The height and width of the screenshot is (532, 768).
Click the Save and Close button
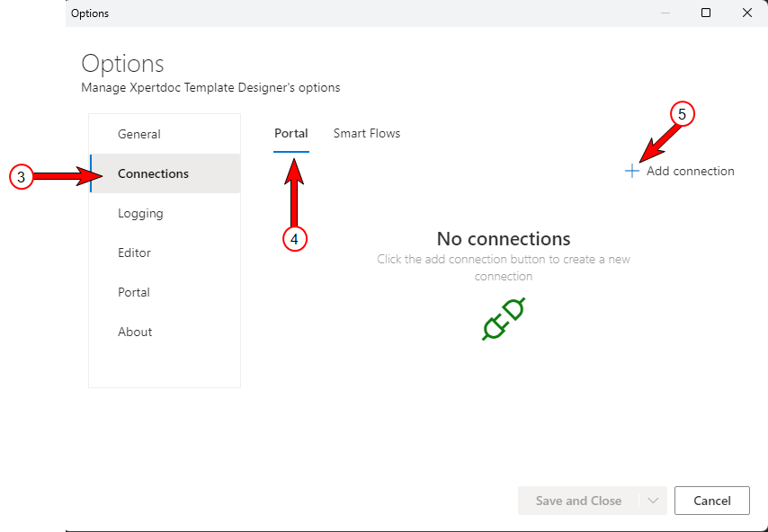[x=578, y=501]
